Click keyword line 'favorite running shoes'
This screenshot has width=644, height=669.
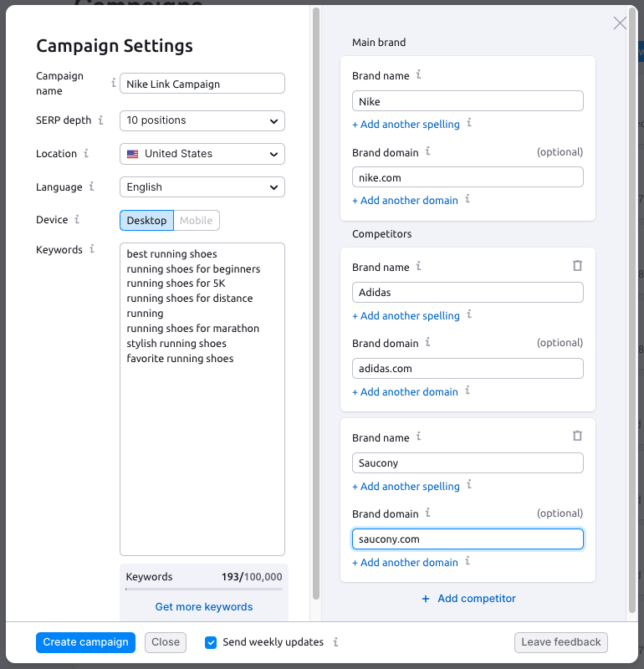pos(180,359)
